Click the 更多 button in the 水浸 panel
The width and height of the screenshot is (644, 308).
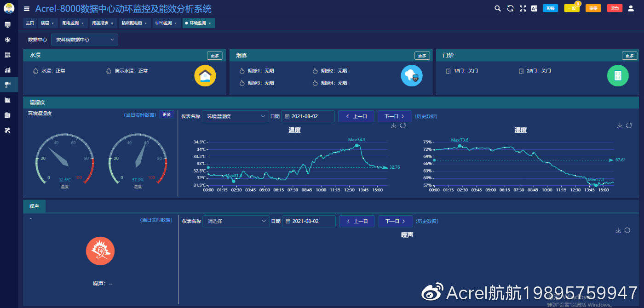(x=215, y=56)
